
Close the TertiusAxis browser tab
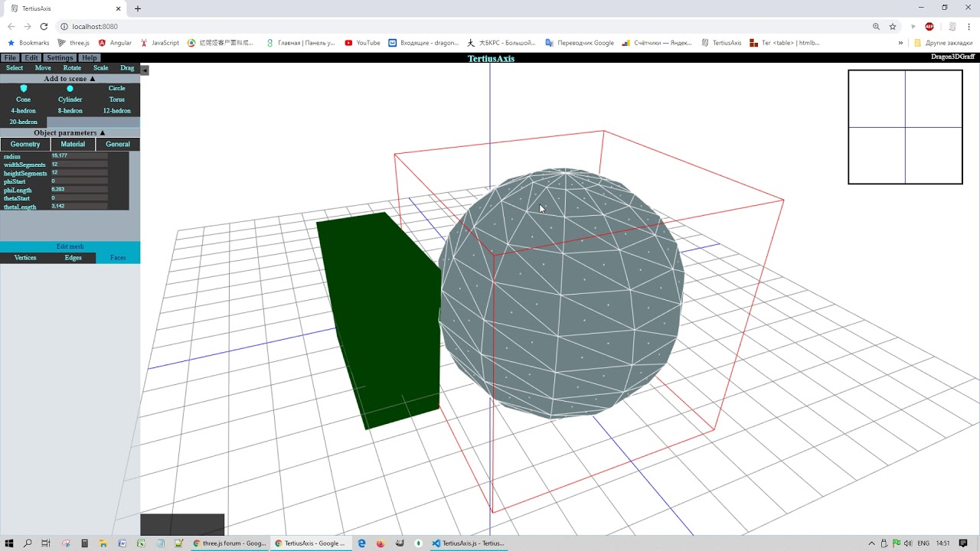pyautogui.click(x=119, y=8)
